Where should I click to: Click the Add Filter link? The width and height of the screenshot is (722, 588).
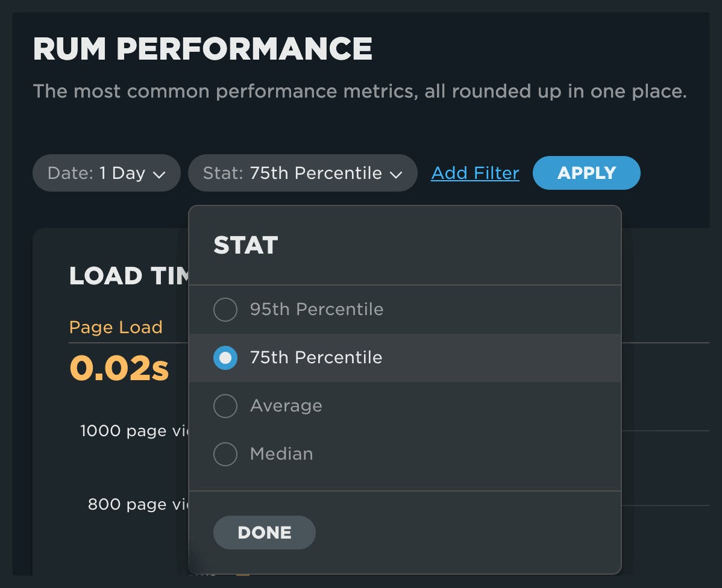(x=475, y=174)
